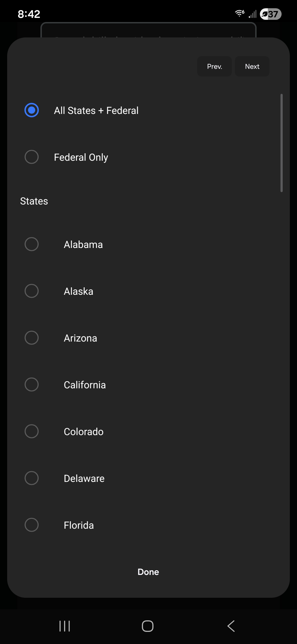Image resolution: width=297 pixels, height=644 pixels.
Task: Tap the States section header
Action: coord(34,201)
